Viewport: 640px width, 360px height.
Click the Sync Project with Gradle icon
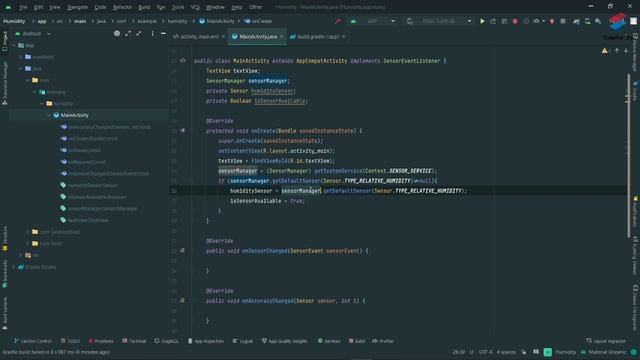pyautogui.click(x=576, y=21)
